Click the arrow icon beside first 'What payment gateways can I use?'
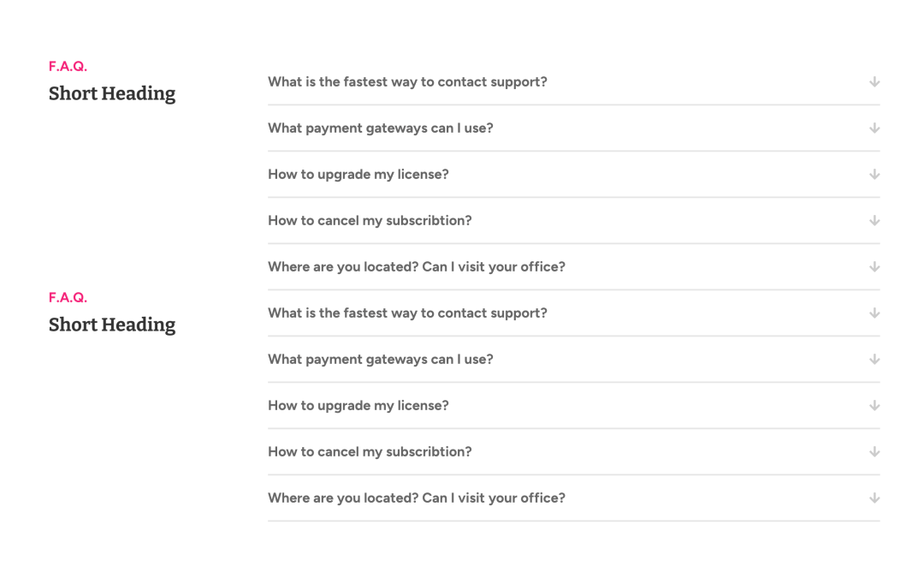Image resolution: width=924 pixels, height=578 pixels. pyautogui.click(x=874, y=128)
